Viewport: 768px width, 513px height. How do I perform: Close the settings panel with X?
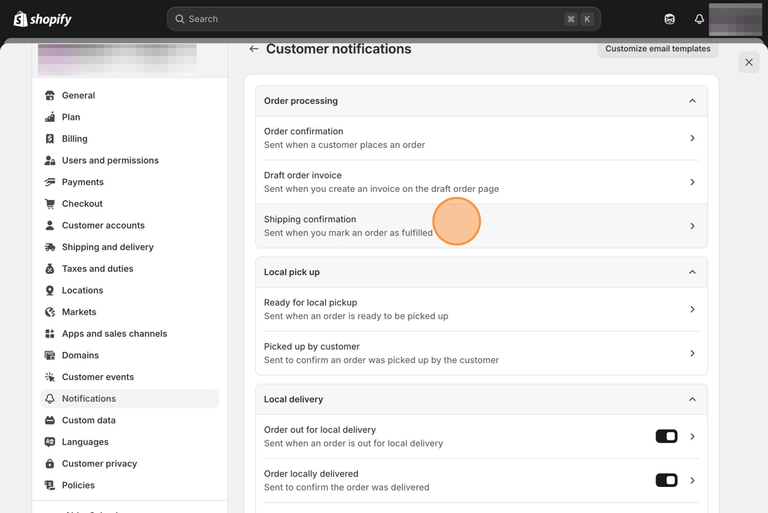749,62
